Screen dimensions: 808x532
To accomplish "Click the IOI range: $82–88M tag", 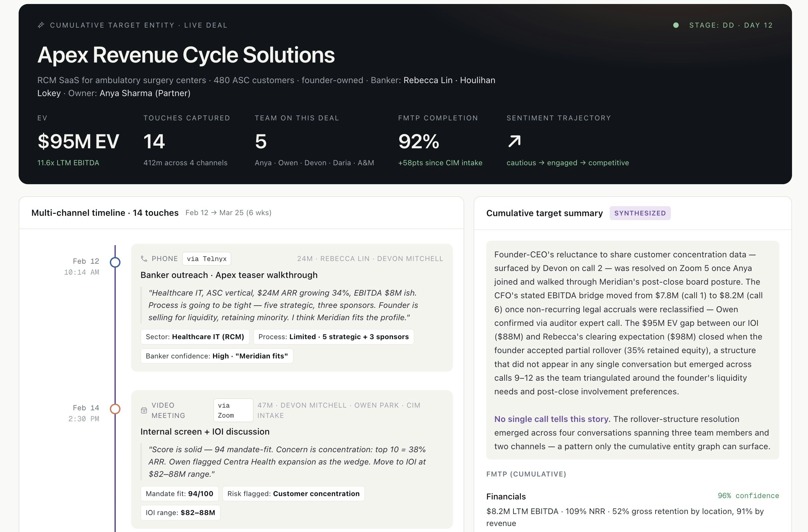I will 180,513.
